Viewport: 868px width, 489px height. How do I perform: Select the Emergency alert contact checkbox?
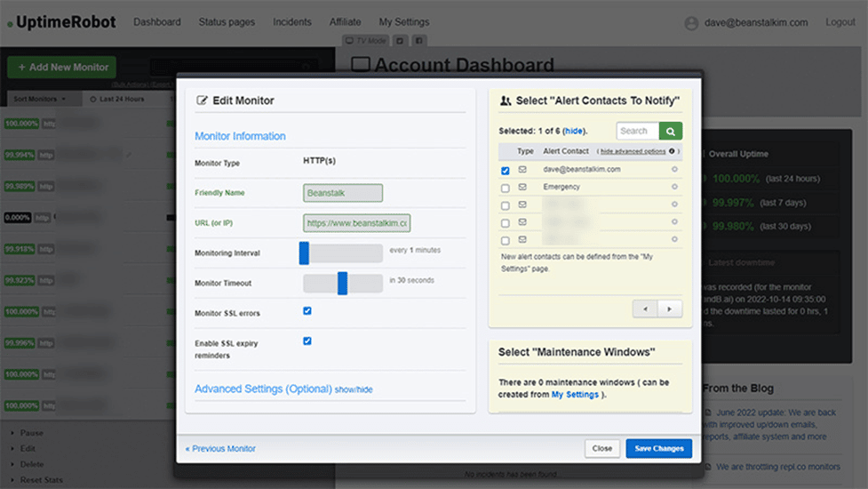pos(506,188)
